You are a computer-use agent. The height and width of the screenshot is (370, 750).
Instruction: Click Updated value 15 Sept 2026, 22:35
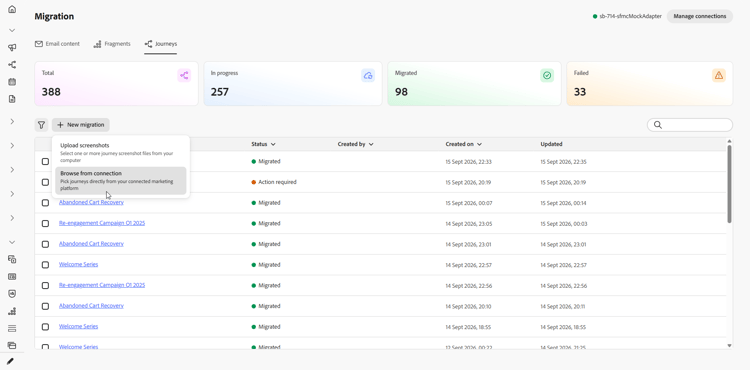[x=563, y=162]
